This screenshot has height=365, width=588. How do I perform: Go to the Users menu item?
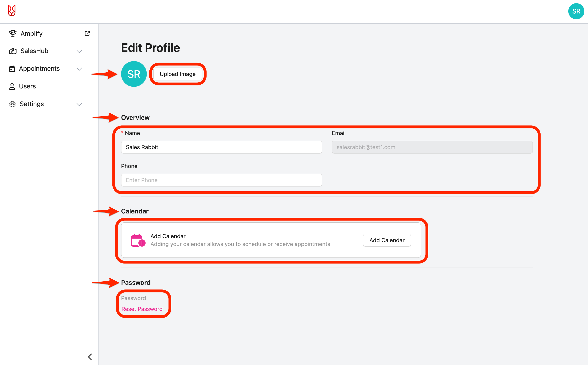[27, 86]
